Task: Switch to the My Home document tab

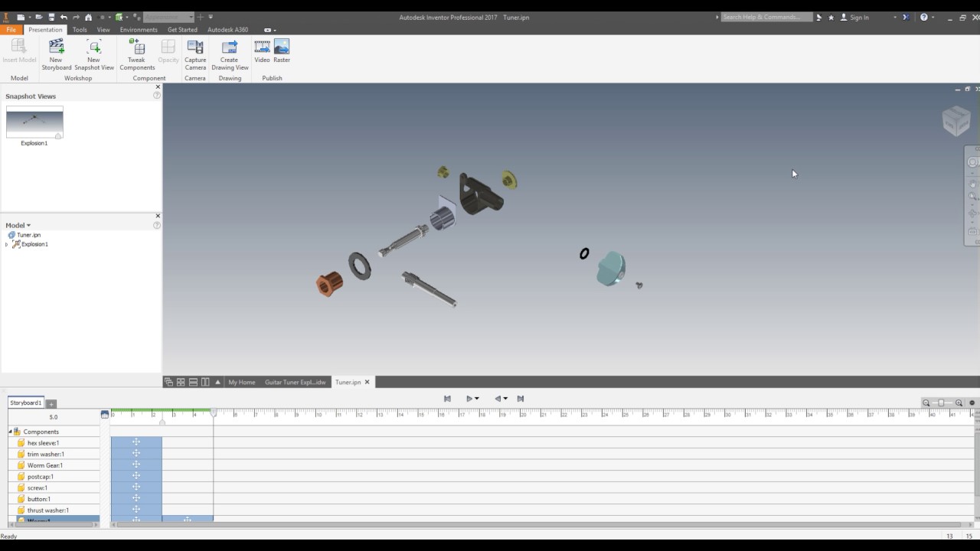Action: tap(241, 382)
